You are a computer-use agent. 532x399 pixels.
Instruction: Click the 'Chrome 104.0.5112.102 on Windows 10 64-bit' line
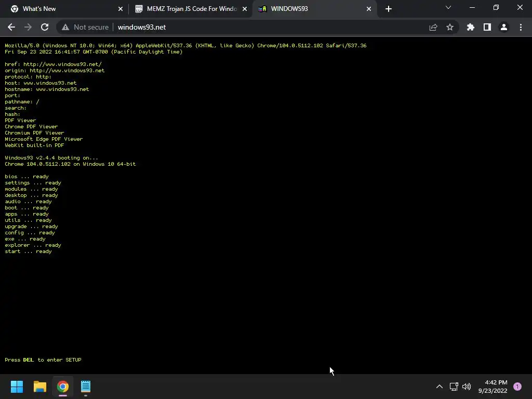pyautogui.click(x=70, y=164)
